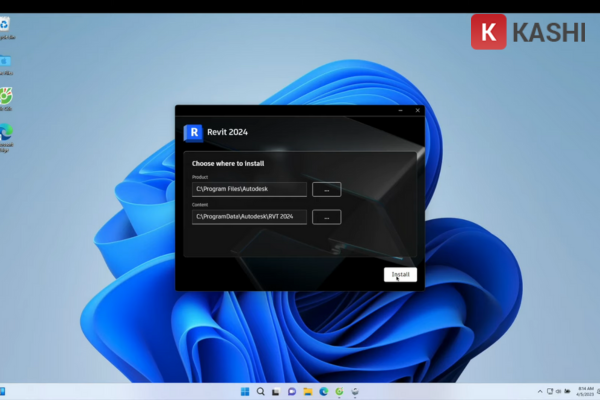Open Coc Coc browser in taskbar
Viewport: 600px width, 400px height.
coord(339,391)
